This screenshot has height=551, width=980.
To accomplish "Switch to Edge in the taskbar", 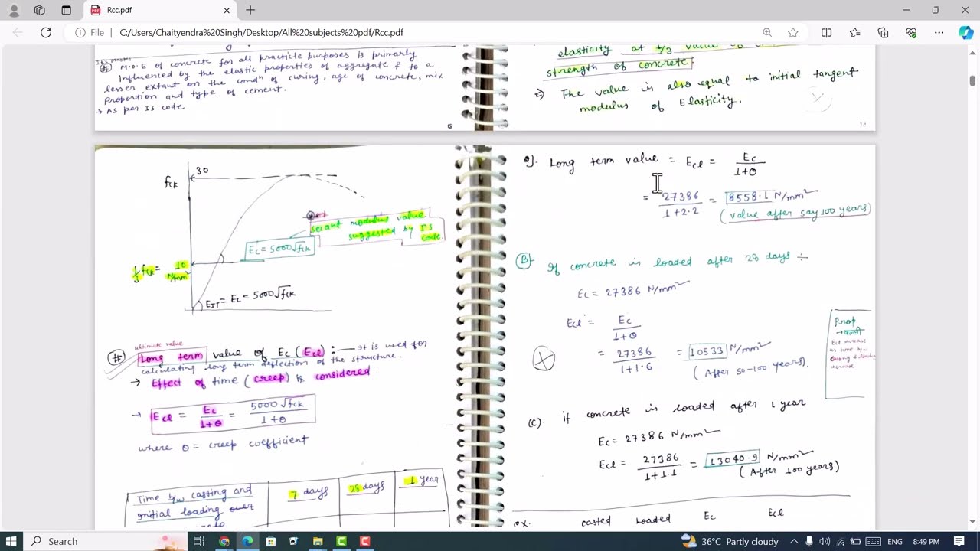I will point(247,541).
